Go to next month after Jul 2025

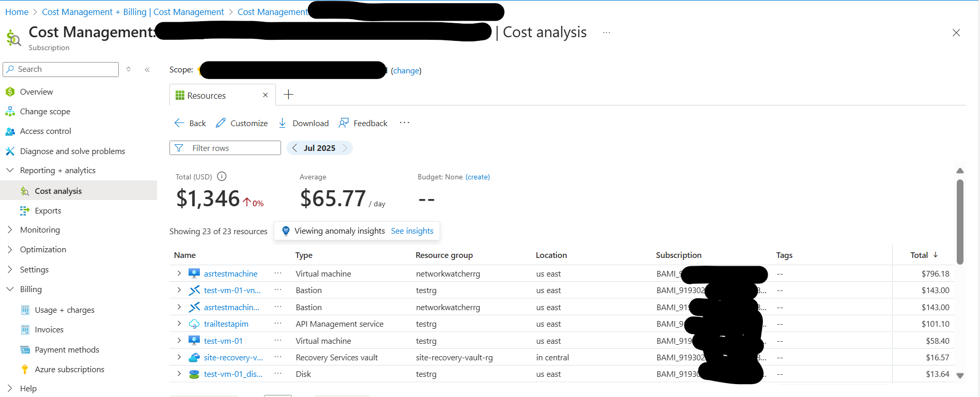[x=345, y=148]
